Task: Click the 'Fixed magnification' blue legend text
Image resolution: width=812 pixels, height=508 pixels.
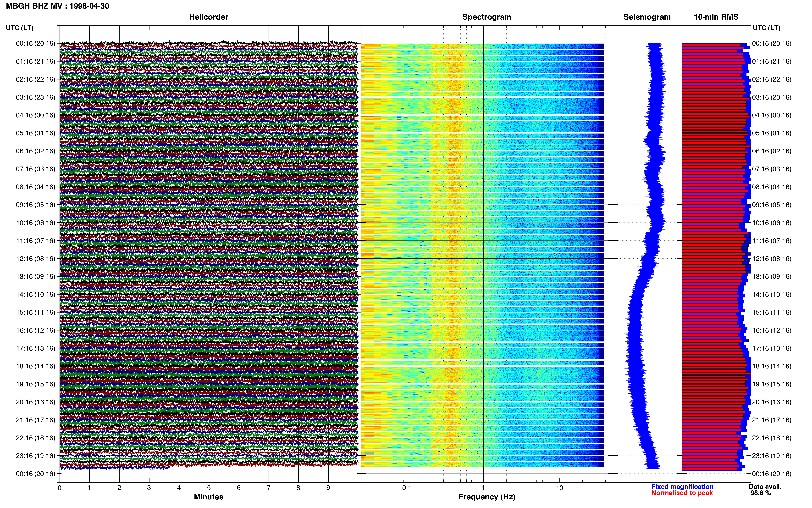Action: [x=682, y=487]
